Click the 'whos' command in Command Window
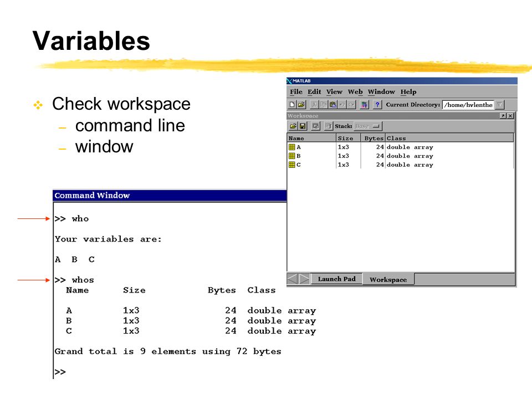 click(x=83, y=280)
